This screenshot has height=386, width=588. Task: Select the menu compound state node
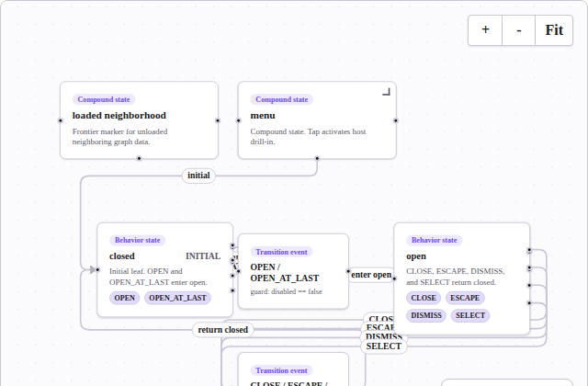[x=317, y=120]
